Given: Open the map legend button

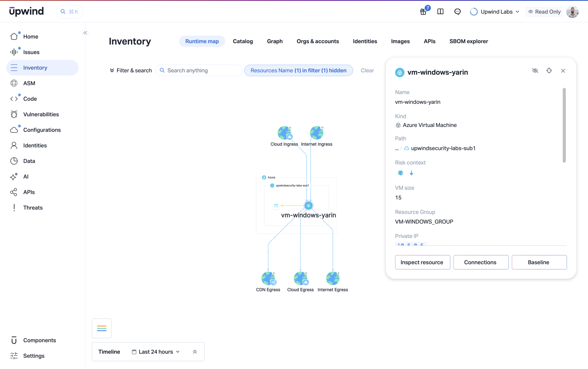Looking at the screenshot, I should click(102, 328).
